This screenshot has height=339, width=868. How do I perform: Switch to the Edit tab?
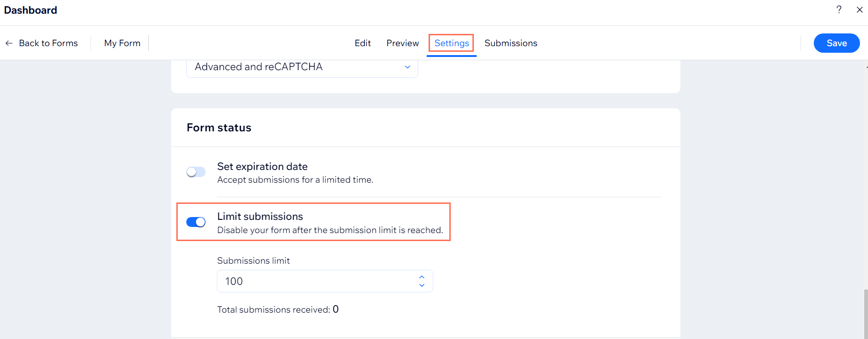coord(363,43)
